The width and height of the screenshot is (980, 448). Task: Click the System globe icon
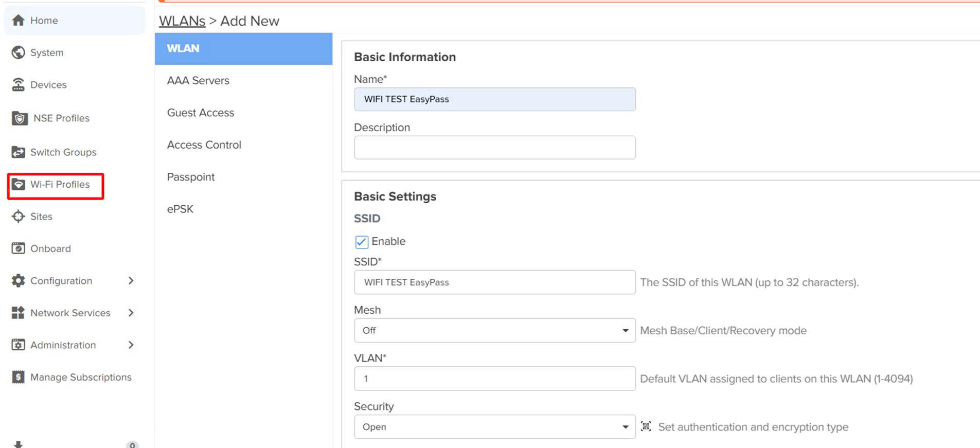[19, 52]
